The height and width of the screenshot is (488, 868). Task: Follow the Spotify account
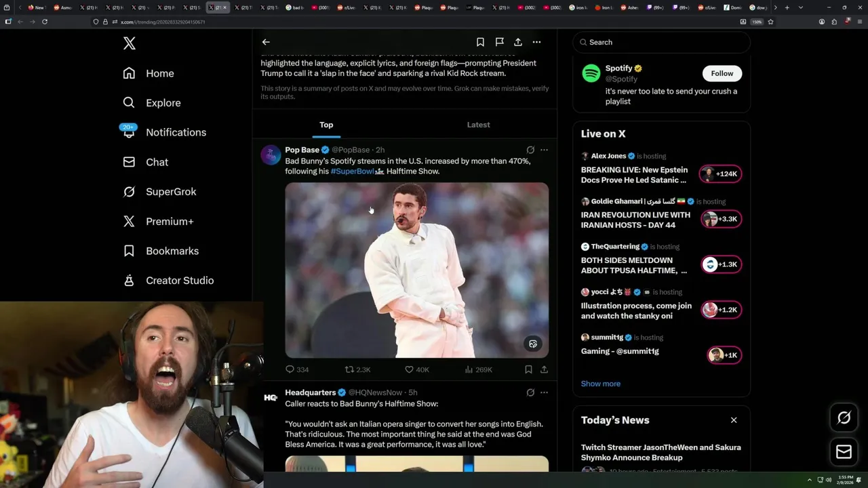pos(722,73)
